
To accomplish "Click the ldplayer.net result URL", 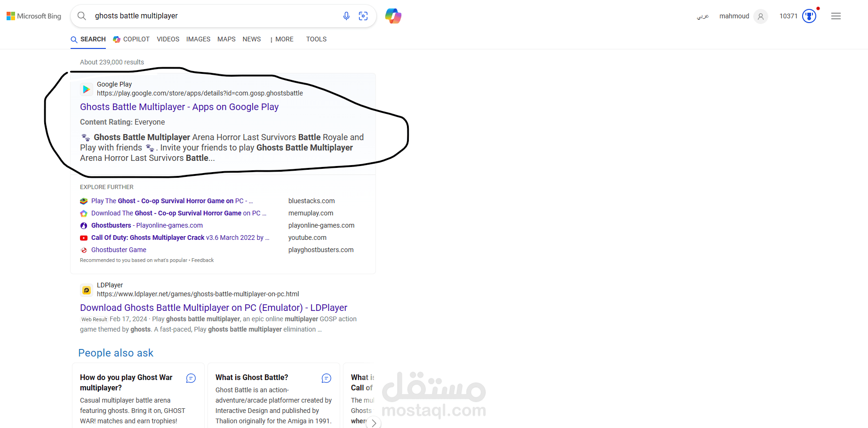I will click(198, 294).
